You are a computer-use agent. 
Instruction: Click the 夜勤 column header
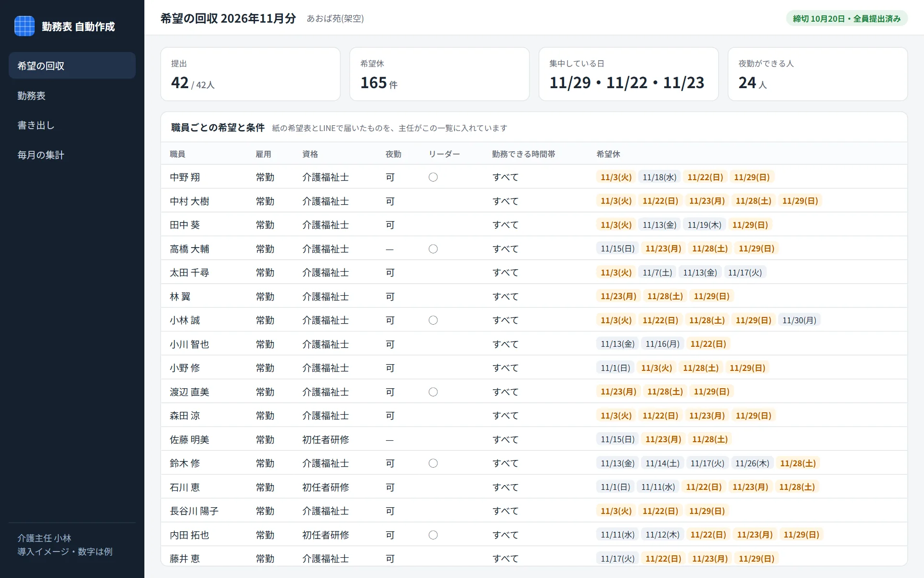(393, 154)
